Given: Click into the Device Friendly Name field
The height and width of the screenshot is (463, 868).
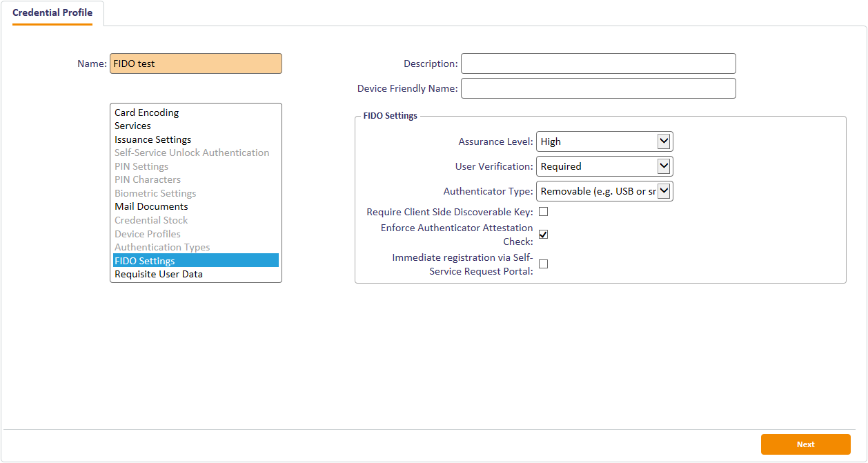Looking at the screenshot, I should (x=598, y=88).
